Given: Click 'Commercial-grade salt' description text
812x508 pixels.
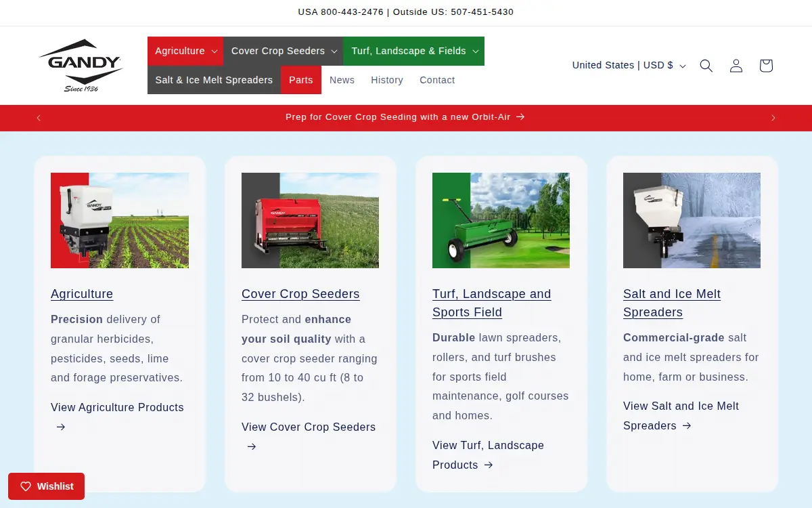Looking at the screenshot, I should point(691,357).
